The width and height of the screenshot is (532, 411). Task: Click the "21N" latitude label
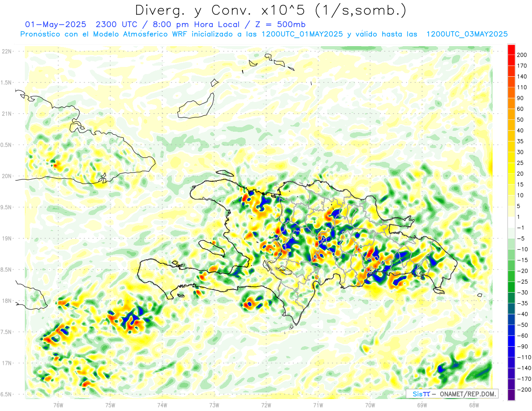(x=6, y=114)
